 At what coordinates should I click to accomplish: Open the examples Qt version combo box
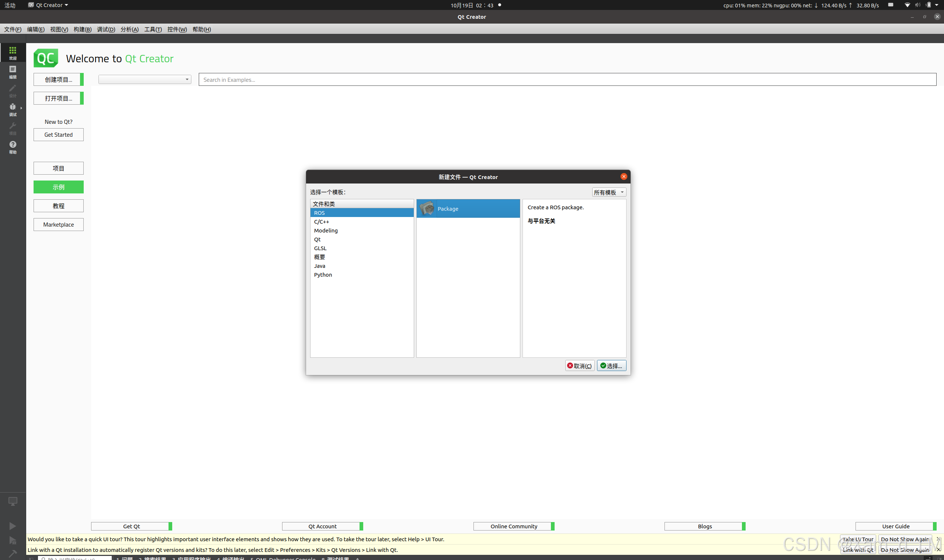click(145, 79)
